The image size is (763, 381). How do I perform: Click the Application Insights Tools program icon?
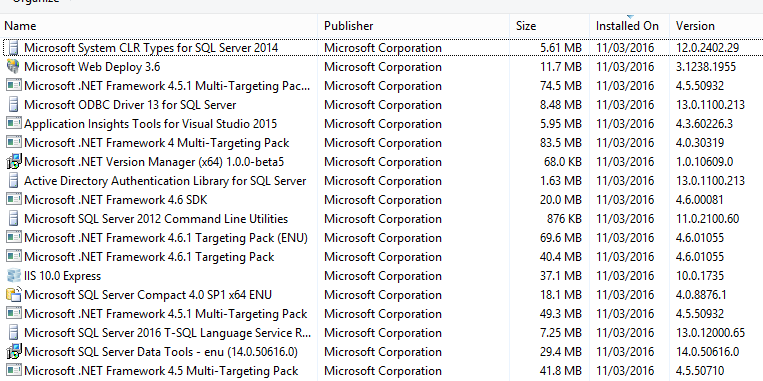coord(14,124)
